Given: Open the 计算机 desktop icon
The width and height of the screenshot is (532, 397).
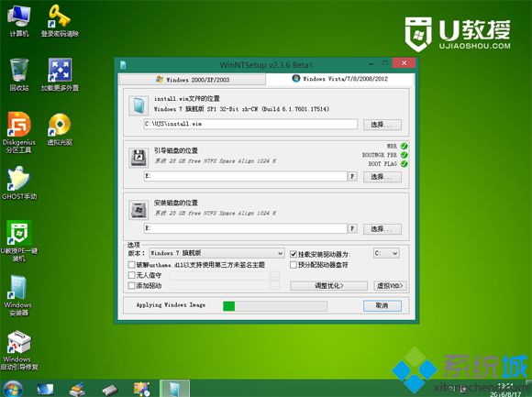Looking at the screenshot, I should coord(19,21).
